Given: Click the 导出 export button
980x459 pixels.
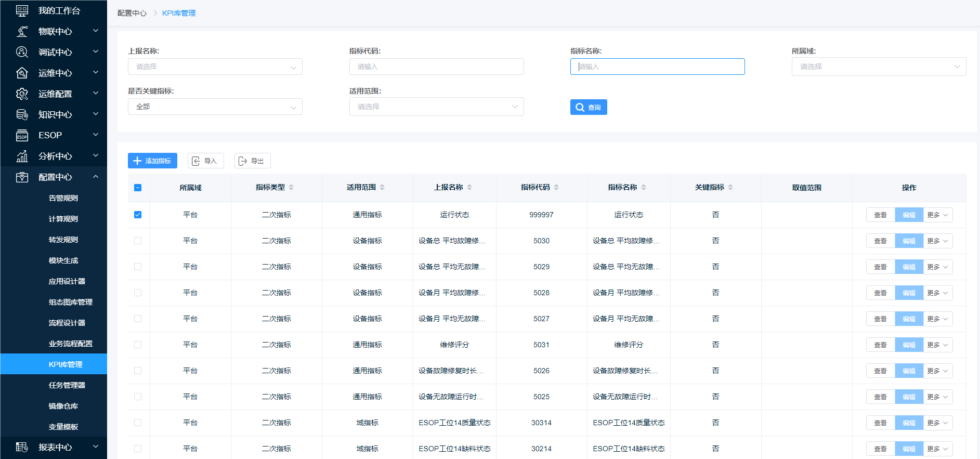Looking at the screenshot, I should click(x=252, y=161).
